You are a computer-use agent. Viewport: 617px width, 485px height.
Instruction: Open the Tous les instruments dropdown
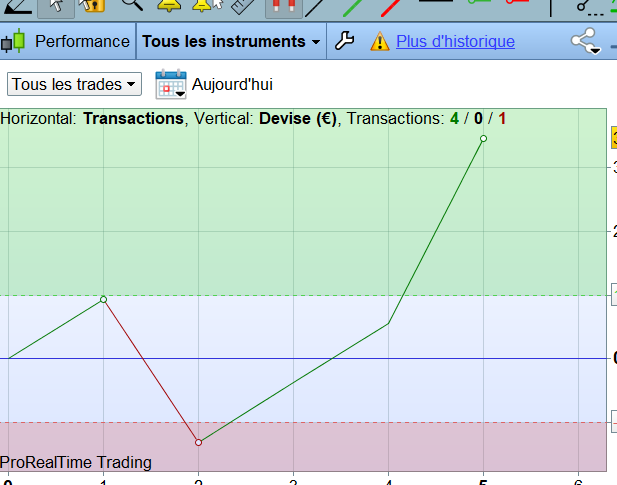pos(231,41)
